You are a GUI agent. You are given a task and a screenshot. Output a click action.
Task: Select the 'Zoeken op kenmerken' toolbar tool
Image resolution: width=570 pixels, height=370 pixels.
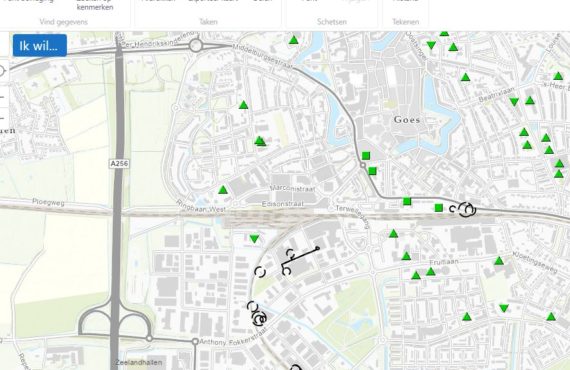pyautogui.click(x=95, y=5)
